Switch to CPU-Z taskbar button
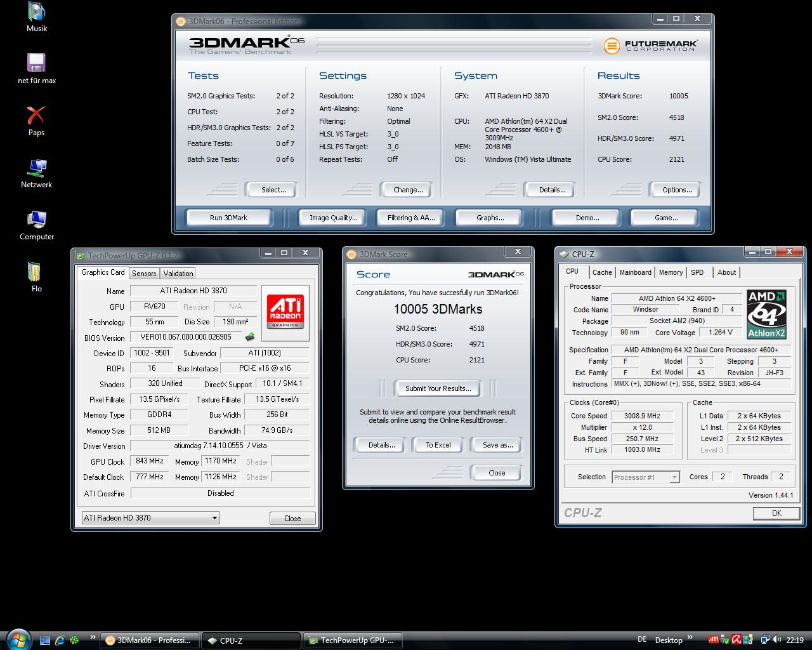 pyautogui.click(x=251, y=640)
